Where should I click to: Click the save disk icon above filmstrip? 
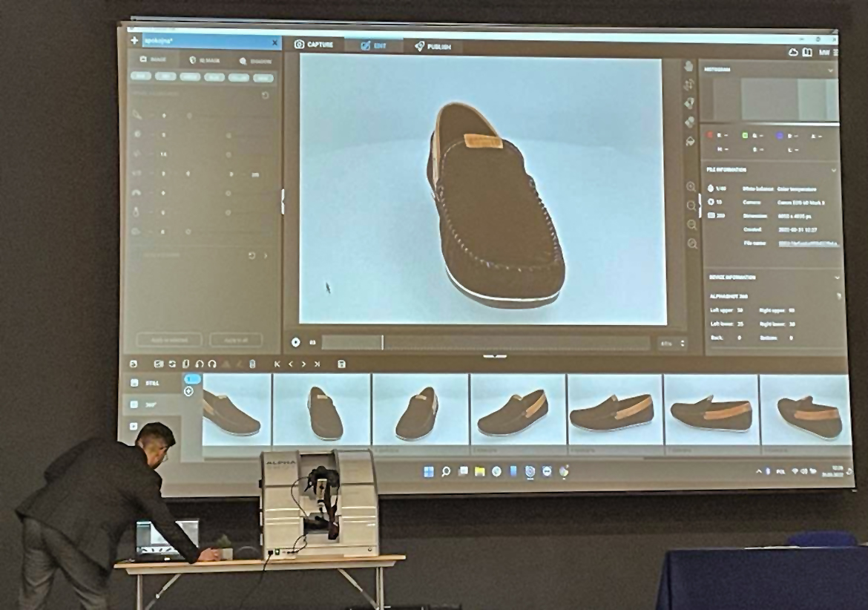[341, 364]
